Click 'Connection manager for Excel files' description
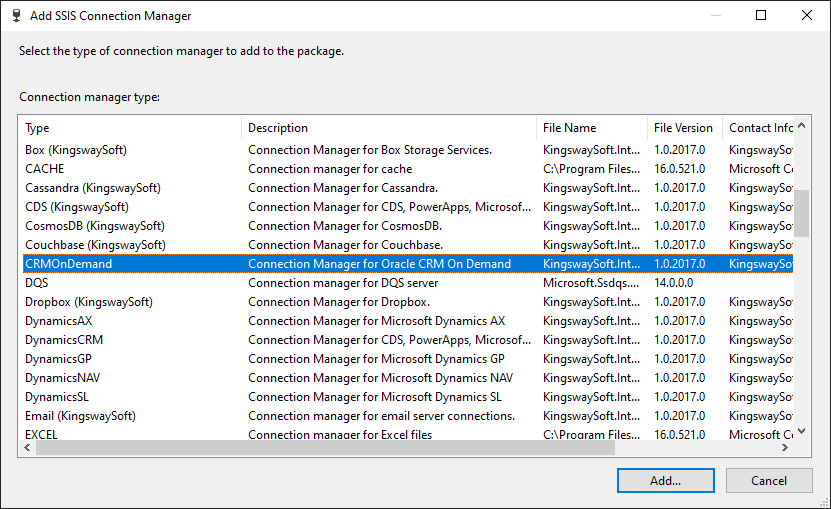The width and height of the screenshot is (831, 509). pos(340,435)
